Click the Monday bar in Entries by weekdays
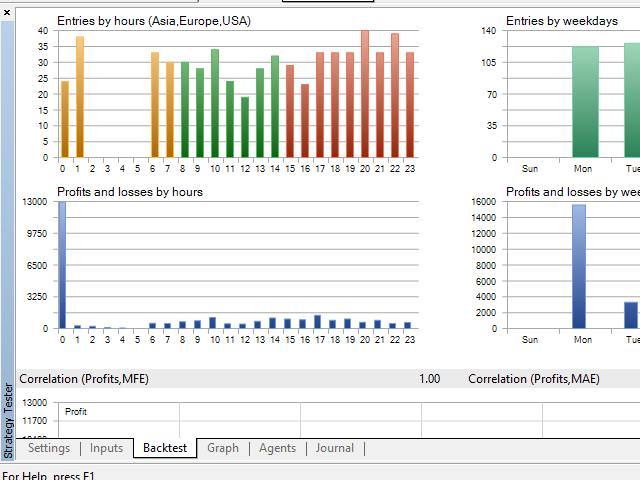The image size is (640, 480). tap(585, 101)
